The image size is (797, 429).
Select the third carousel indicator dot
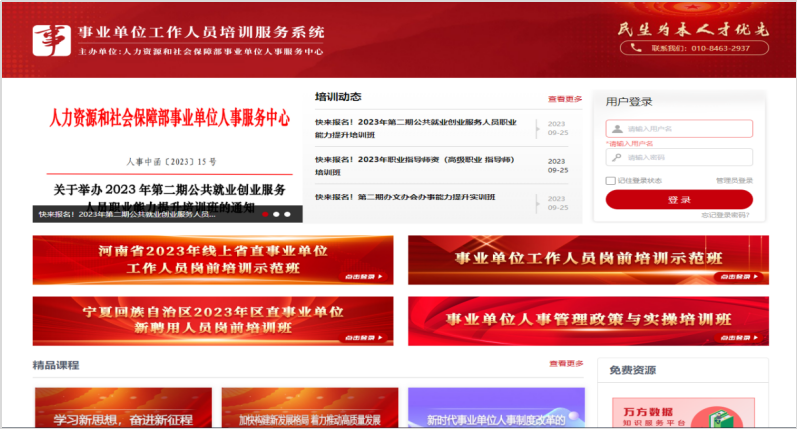point(288,214)
